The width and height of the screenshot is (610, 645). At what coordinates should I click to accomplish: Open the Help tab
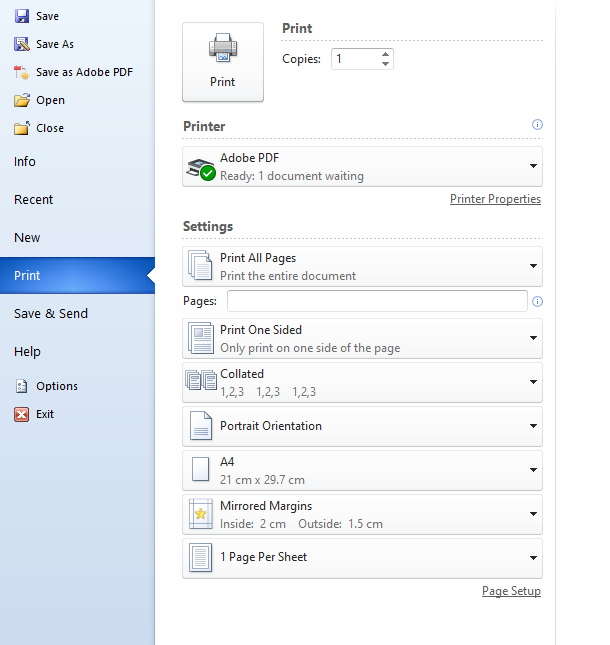(x=77, y=352)
